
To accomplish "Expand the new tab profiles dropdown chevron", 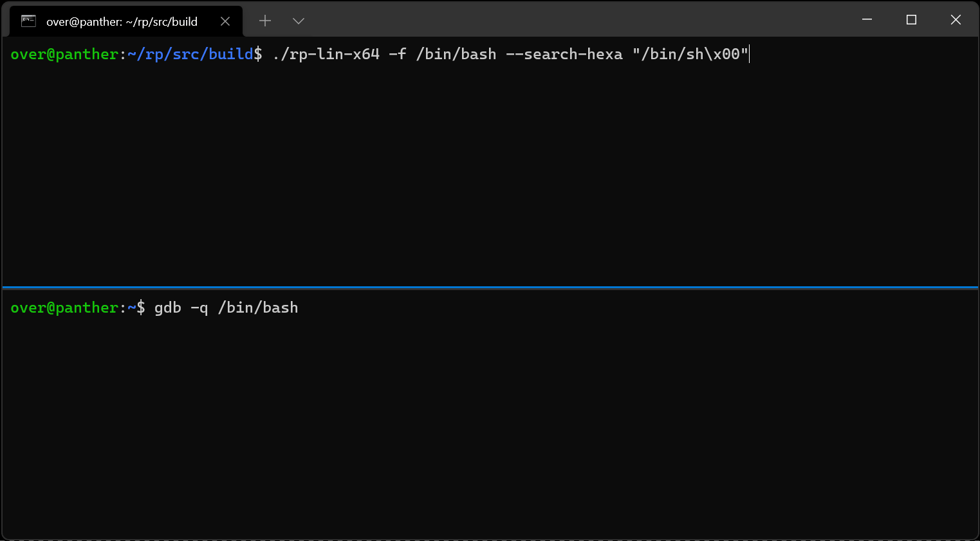I will 299,21.
